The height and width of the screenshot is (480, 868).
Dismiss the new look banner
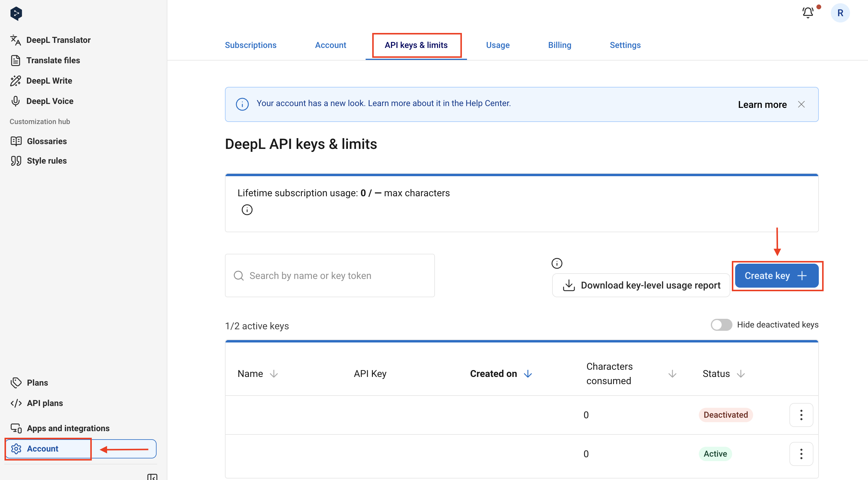point(801,104)
